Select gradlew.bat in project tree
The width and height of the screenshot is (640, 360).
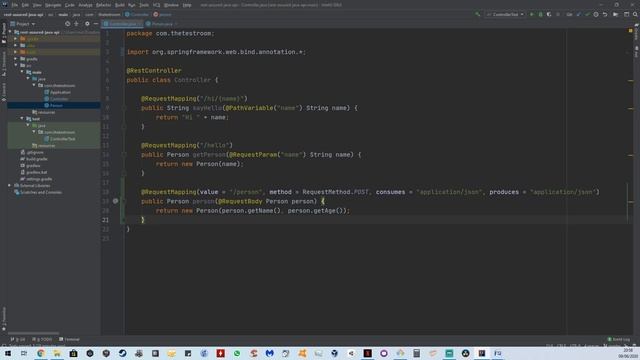point(36,172)
